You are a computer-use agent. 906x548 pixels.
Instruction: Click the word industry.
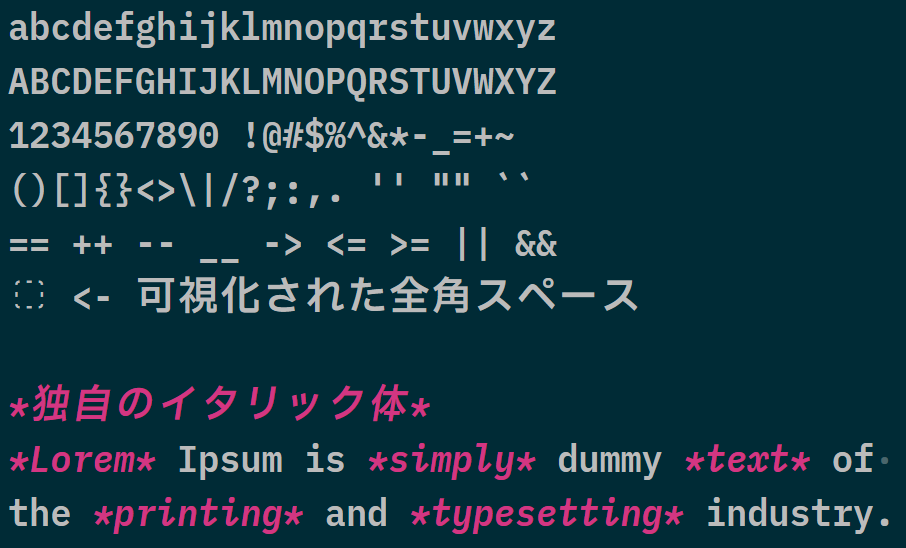[798, 514]
